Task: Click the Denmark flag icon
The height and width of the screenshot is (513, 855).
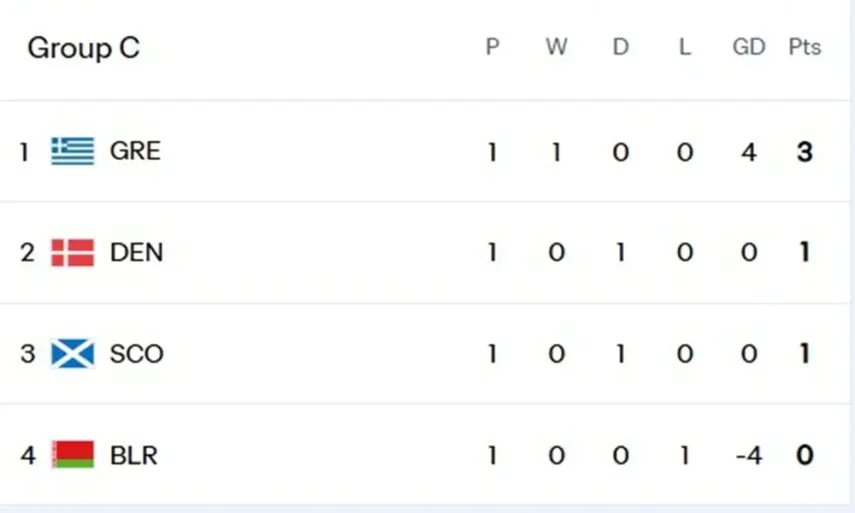Action: 73,252
